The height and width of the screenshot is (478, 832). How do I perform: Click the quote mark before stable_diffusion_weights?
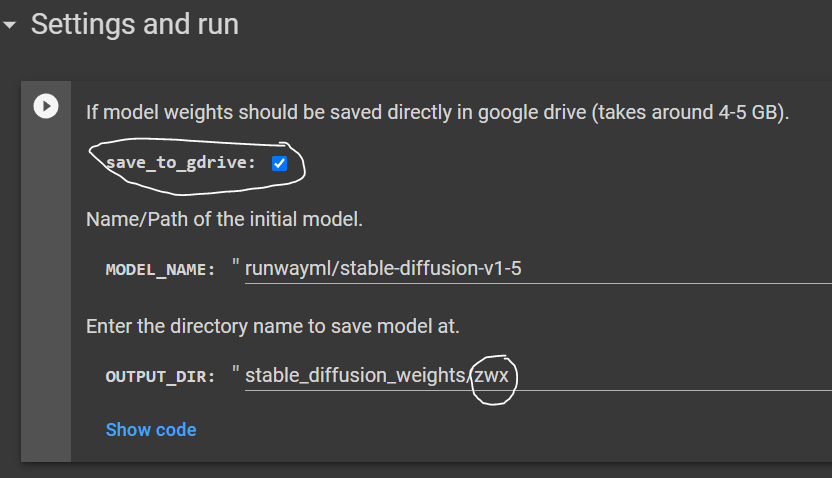(x=236, y=369)
